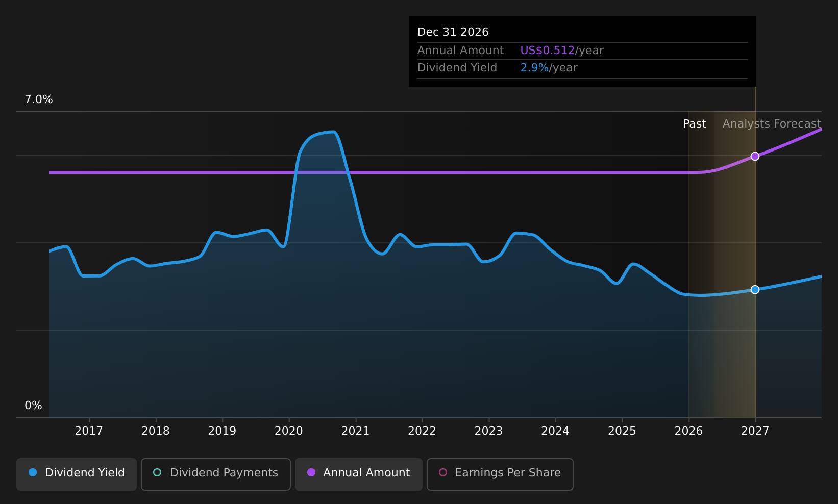Viewport: 838px width, 504px height.
Task: Click the 2019 x-axis label
Action: click(222, 431)
